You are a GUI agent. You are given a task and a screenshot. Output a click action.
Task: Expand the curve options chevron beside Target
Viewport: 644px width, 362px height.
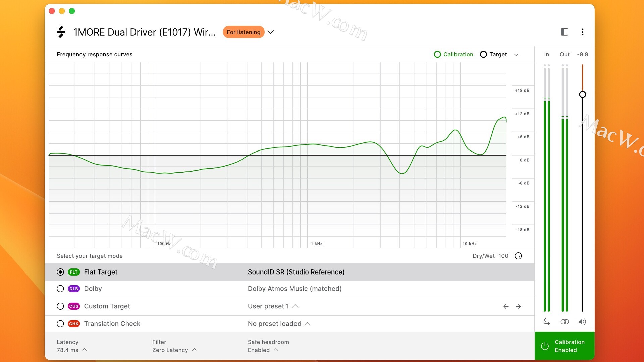[516, 55]
